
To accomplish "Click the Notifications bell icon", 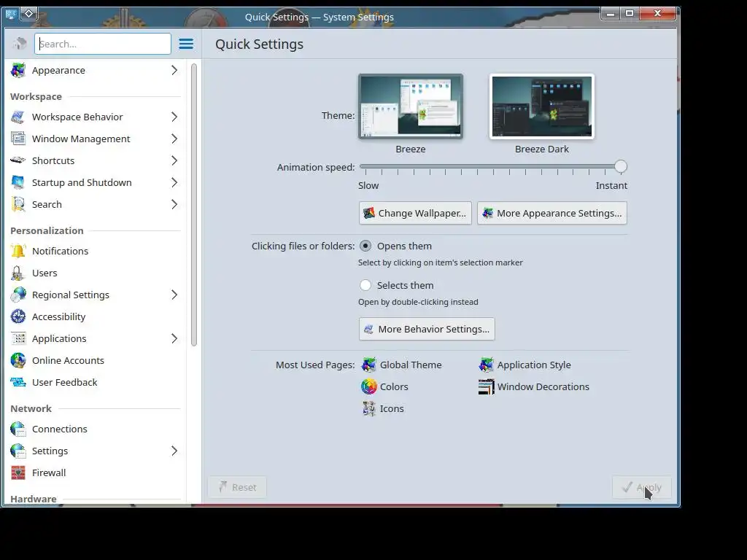I will [18, 251].
